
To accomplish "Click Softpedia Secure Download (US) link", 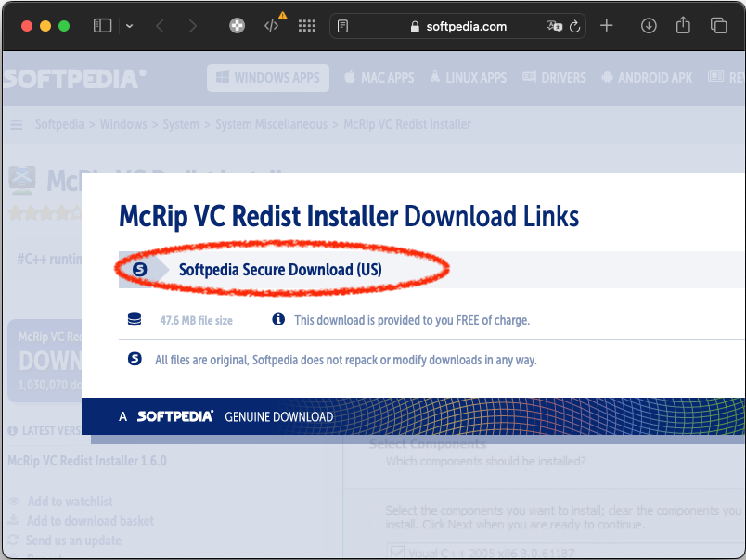I will click(280, 270).
